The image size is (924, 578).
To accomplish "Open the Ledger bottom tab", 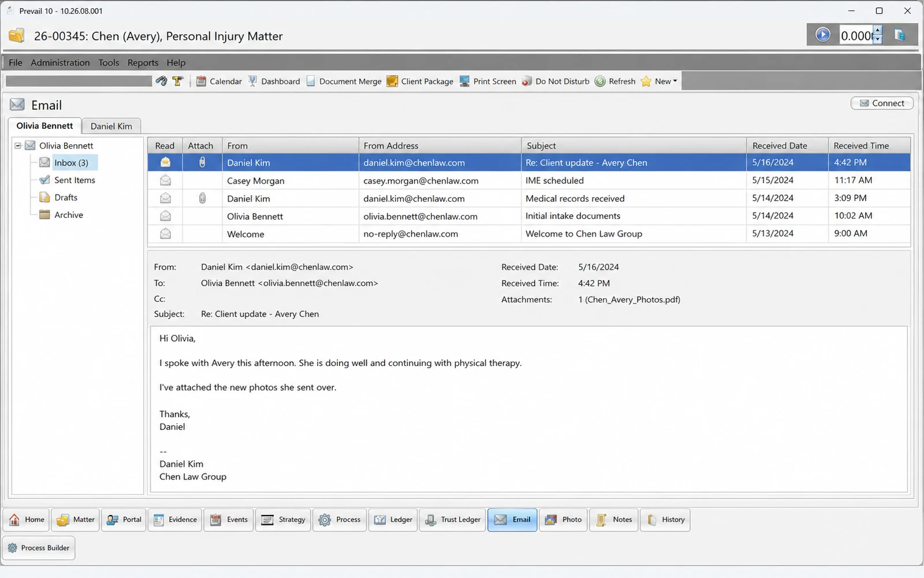I will click(x=393, y=520).
